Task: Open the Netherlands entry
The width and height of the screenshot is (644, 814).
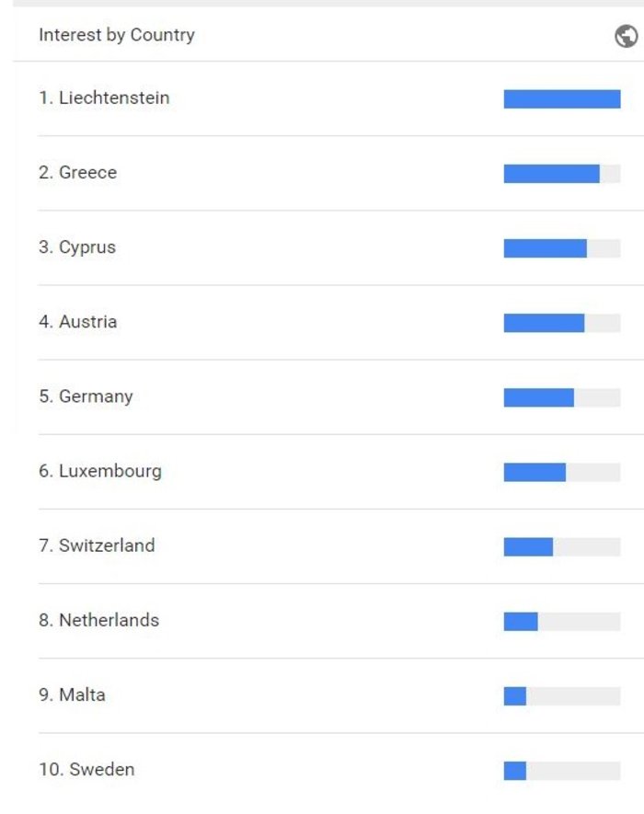Action: tap(98, 620)
